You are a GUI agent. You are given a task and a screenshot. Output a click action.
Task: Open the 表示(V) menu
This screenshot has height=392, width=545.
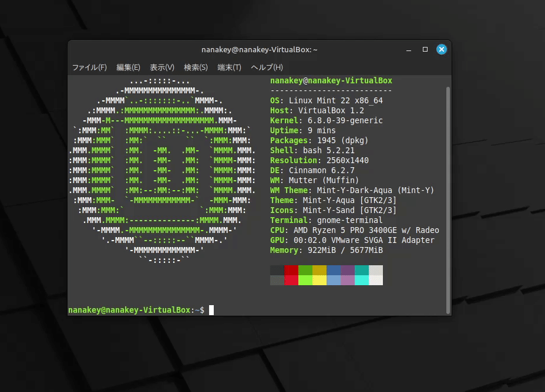[x=162, y=67]
